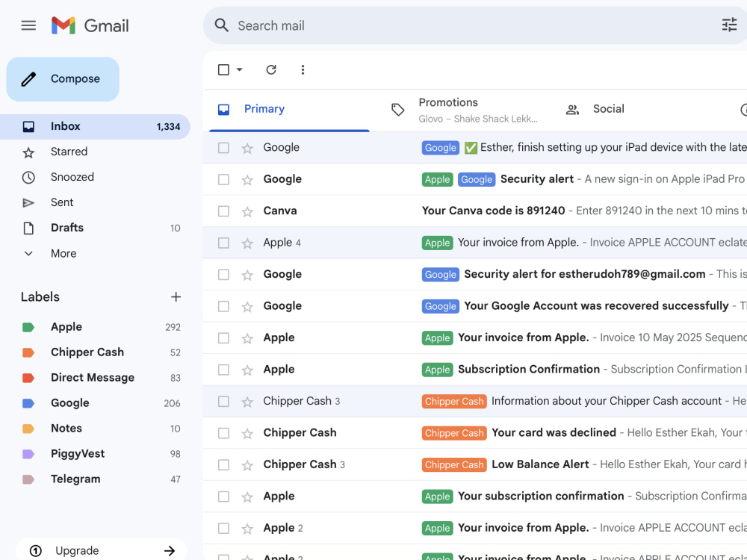Click the orange Chipper Cash tag on declined email
747x560 pixels.
click(x=454, y=433)
